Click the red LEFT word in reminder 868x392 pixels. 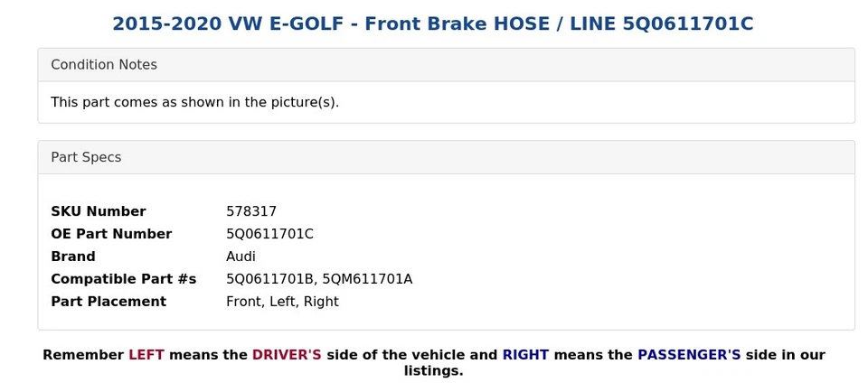(x=146, y=355)
